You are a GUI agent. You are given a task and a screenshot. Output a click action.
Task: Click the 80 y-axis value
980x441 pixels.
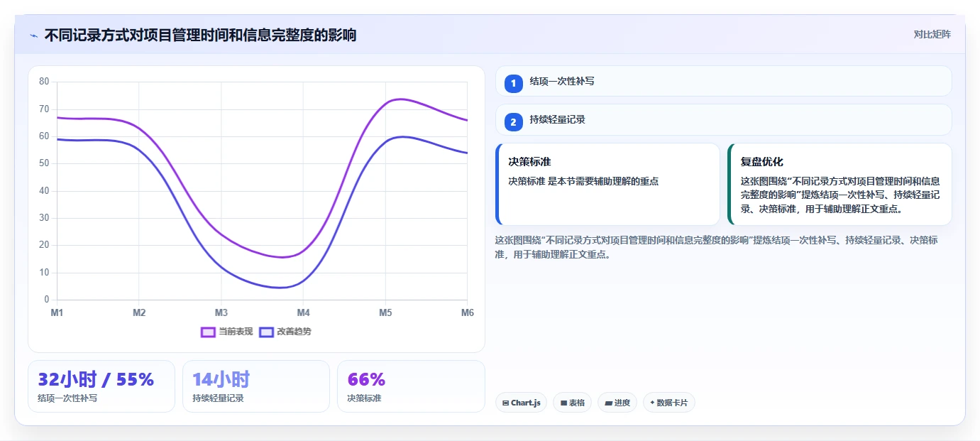[44, 82]
